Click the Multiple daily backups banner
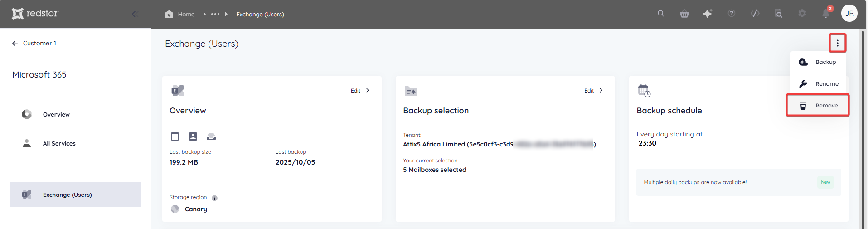 coord(738,182)
